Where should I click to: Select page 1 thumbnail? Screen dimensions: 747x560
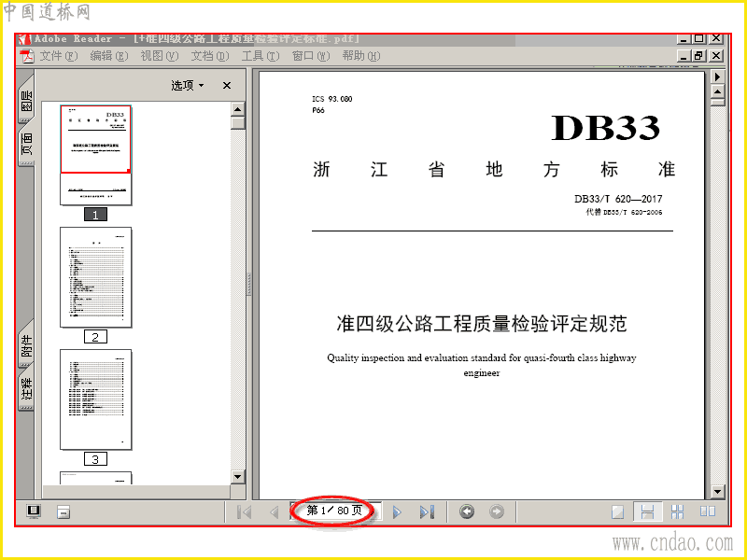96,155
